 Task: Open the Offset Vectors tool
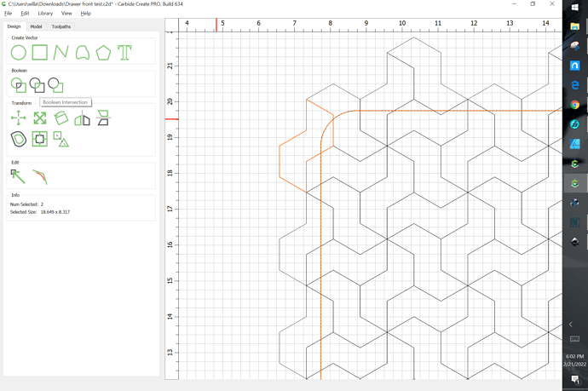pyautogui.click(x=19, y=139)
